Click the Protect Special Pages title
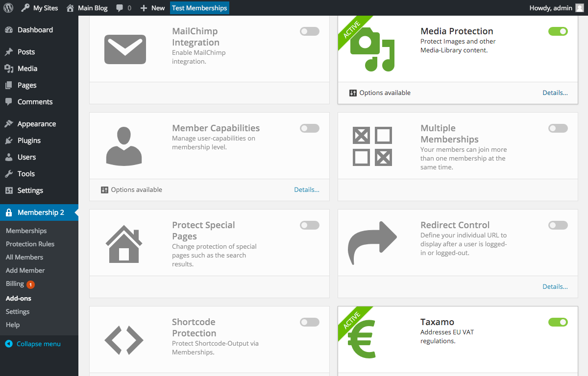This screenshot has height=376, width=588. coord(203,231)
